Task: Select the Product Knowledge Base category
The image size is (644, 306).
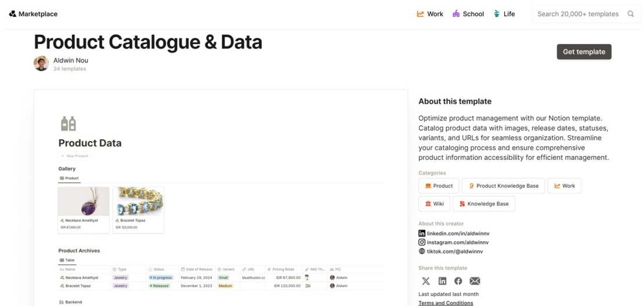Action: pyautogui.click(x=502, y=186)
